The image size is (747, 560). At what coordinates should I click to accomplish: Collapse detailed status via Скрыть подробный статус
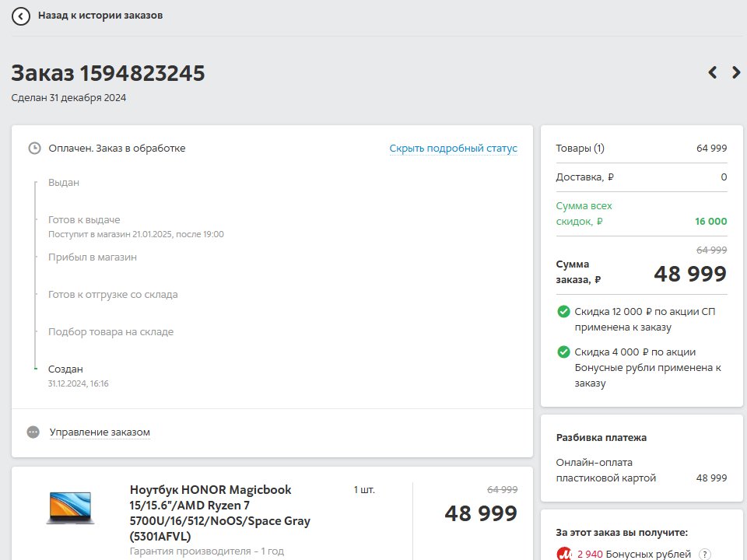[x=453, y=148]
